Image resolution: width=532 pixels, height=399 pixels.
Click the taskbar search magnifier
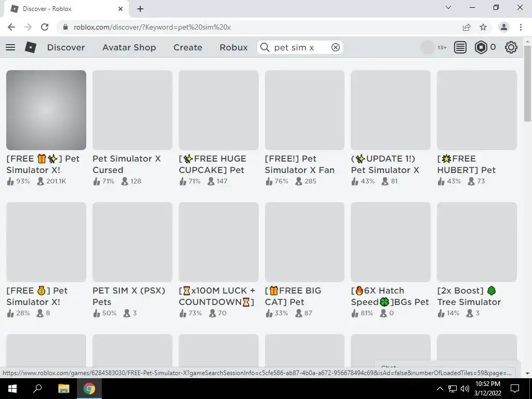[x=37, y=389]
